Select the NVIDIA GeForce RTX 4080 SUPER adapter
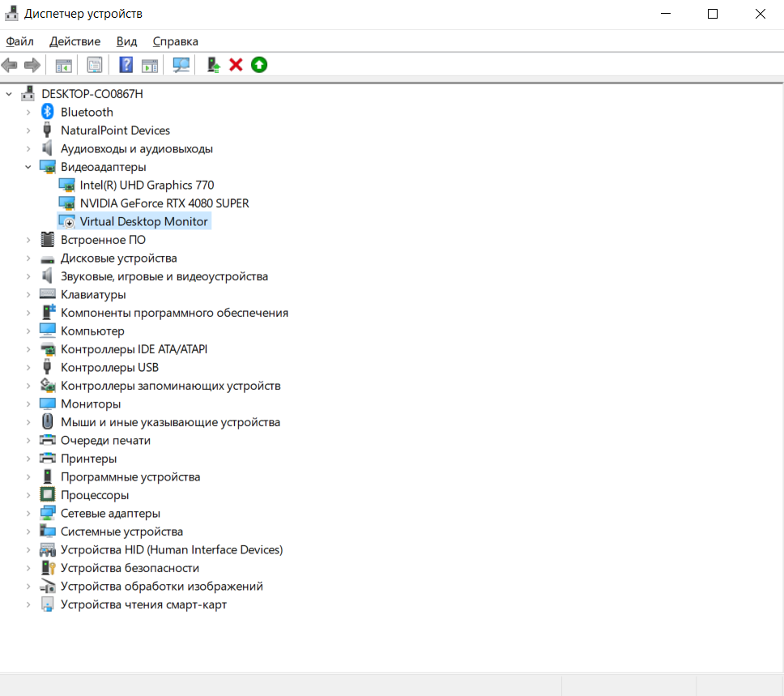Screen dimensions: 784x696 pyautogui.click(x=164, y=203)
